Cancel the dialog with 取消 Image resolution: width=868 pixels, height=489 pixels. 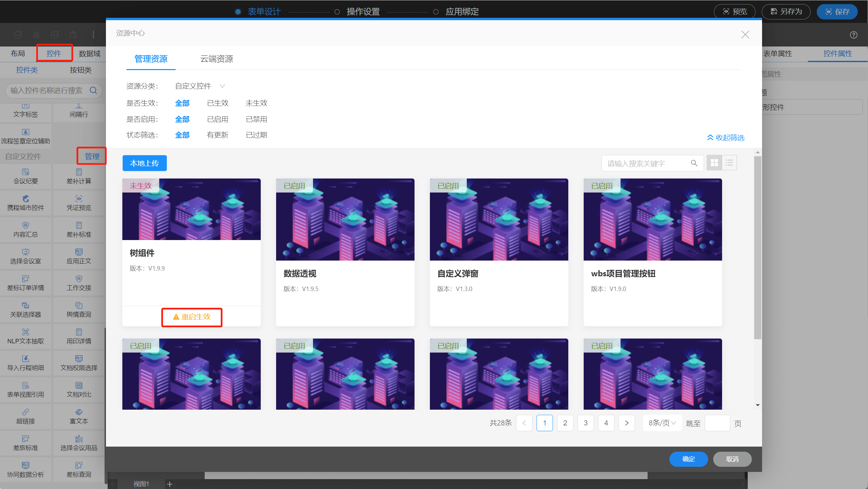[732, 459]
